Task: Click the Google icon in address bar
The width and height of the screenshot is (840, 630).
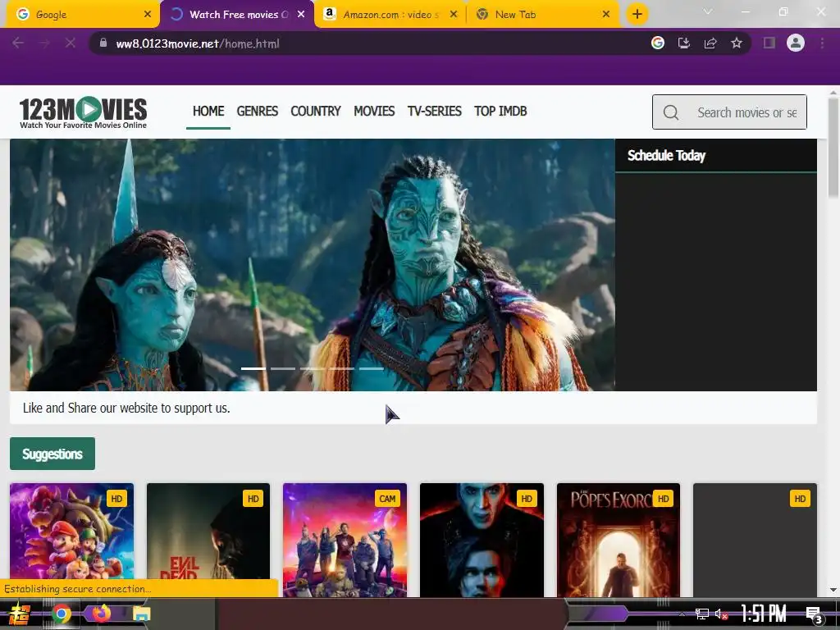Action: (x=658, y=43)
